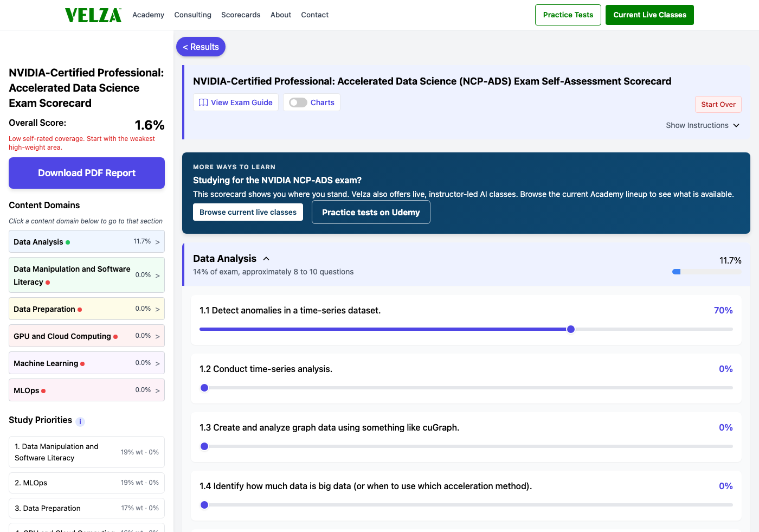Image resolution: width=759 pixels, height=532 pixels.
Task: Click the 70% value for item 1.1
Action: point(723,310)
